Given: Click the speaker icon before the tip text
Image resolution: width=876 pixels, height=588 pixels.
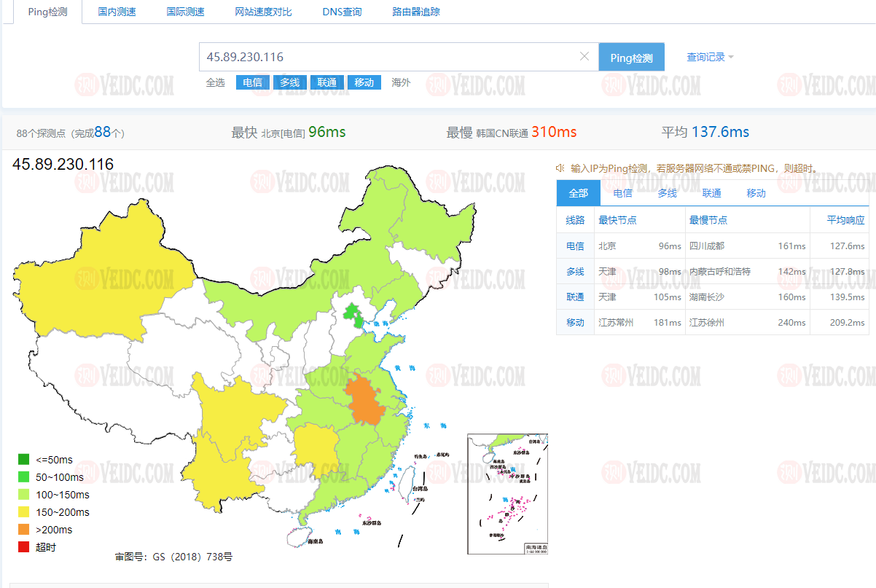Looking at the screenshot, I should pos(560,167).
